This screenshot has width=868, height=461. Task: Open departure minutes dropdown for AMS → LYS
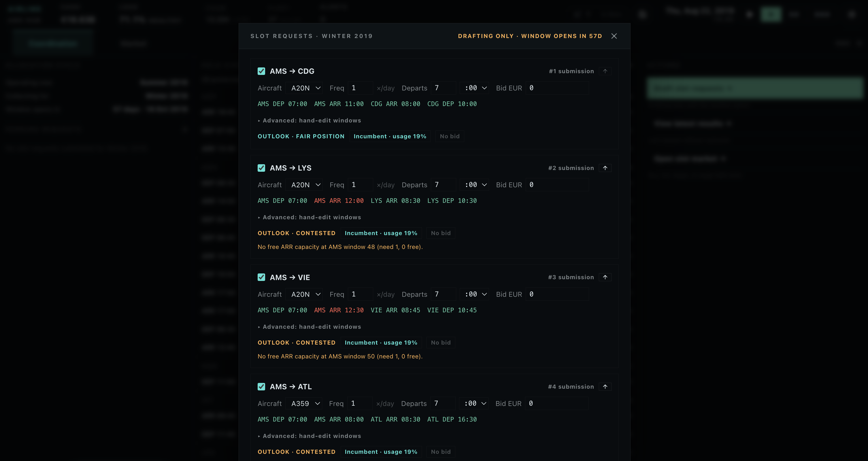[x=474, y=185]
